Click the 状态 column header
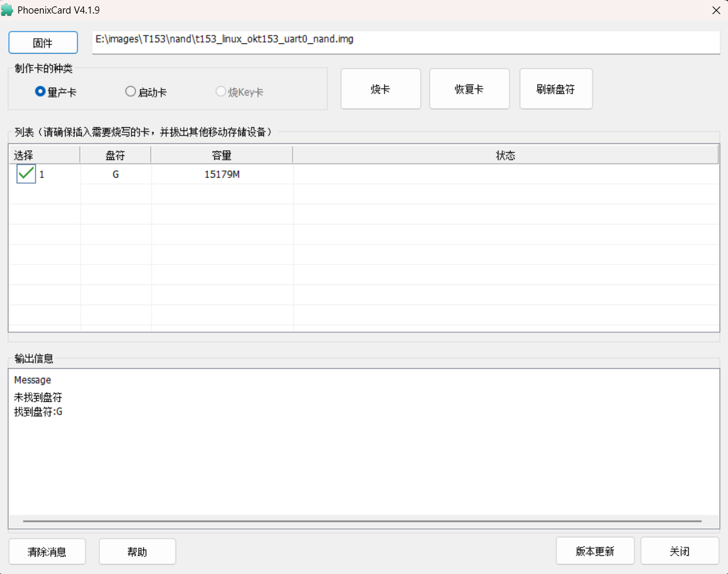This screenshot has width=728, height=574. coord(506,155)
